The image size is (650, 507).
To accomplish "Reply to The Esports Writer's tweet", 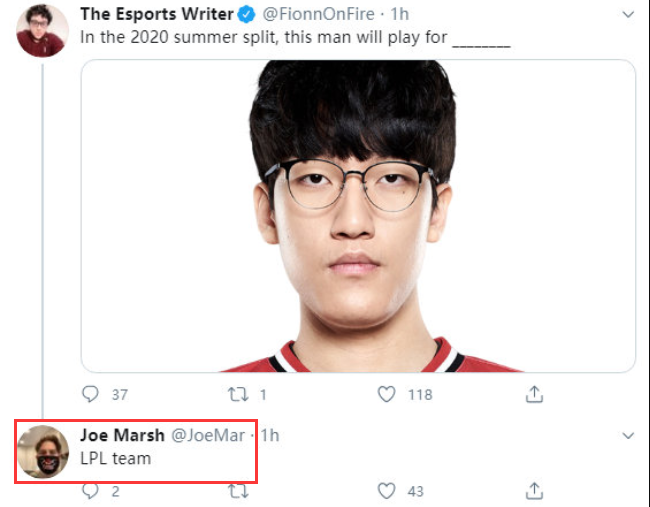I will (90, 394).
